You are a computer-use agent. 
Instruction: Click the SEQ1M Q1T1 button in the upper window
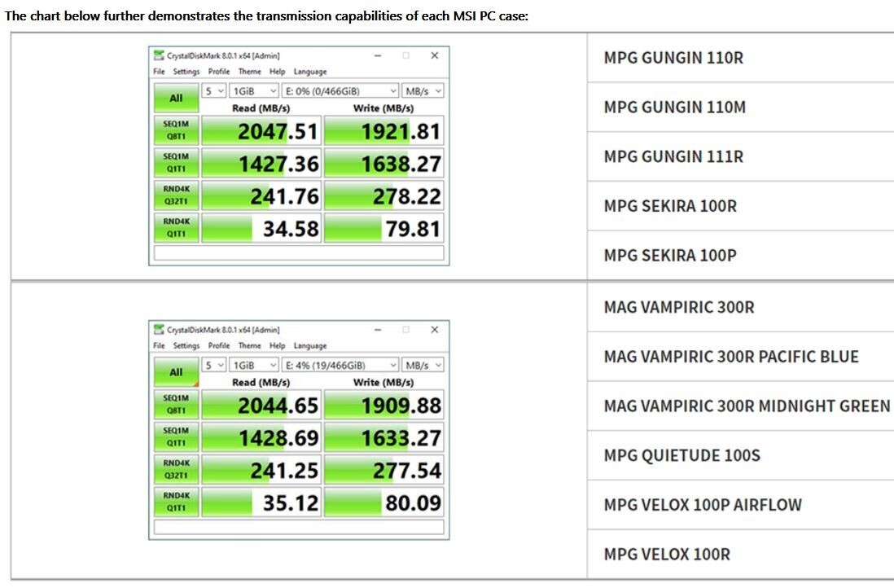tap(176, 163)
